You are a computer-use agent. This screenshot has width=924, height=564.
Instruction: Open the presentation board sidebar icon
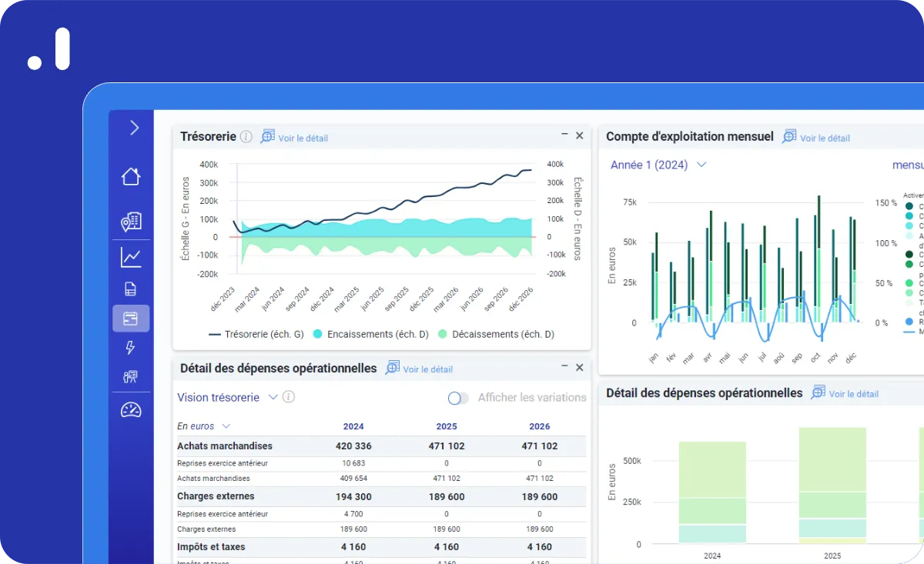pyautogui.click(x=131, y=377)
